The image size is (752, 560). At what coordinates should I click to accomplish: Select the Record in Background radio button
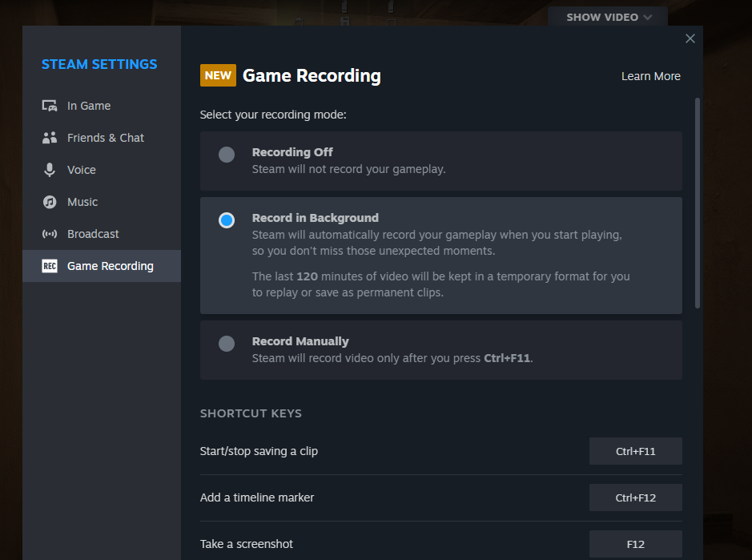pyautogui.click(x=227, y=220)
